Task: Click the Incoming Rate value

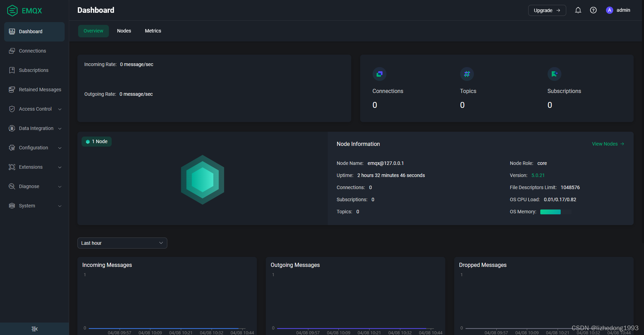Action: [137, 64]
